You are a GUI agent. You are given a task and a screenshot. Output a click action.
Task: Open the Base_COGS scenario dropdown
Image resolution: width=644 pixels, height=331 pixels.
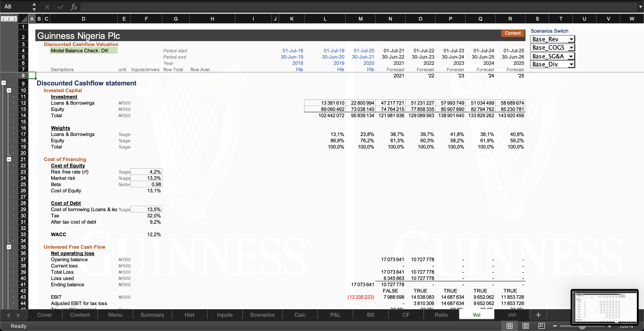(x=571, y=47)
